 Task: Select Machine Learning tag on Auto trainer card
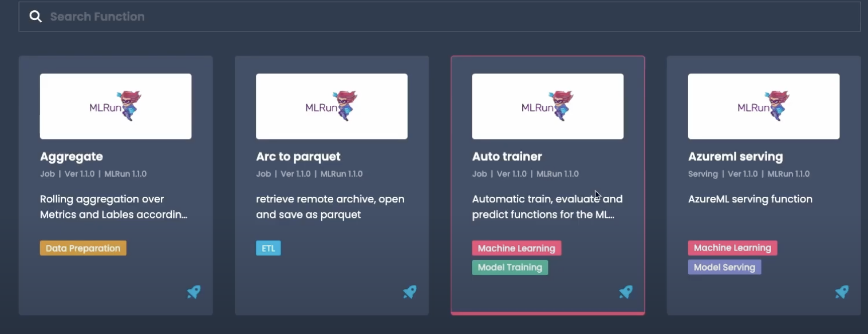(x=516, y=248)
